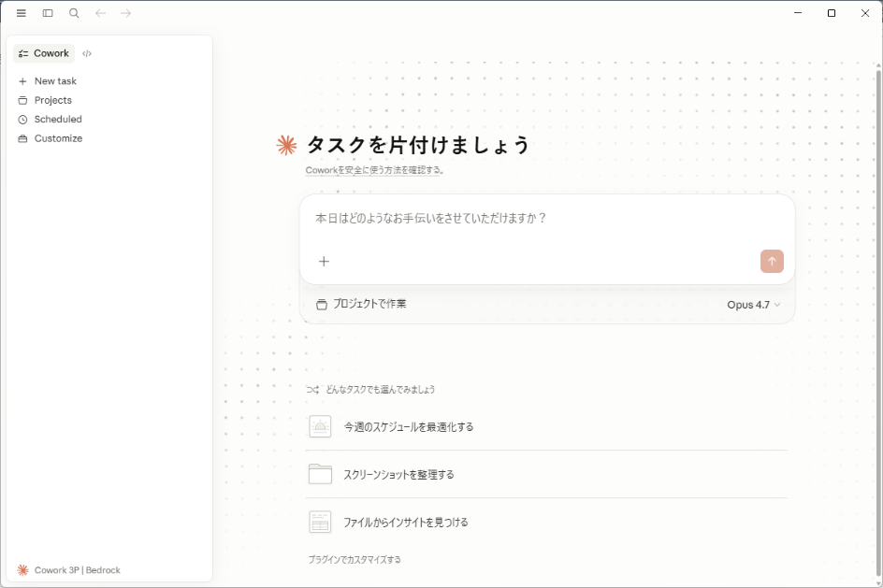Click プラグインでカスタマイズする link

click(355, 560)
